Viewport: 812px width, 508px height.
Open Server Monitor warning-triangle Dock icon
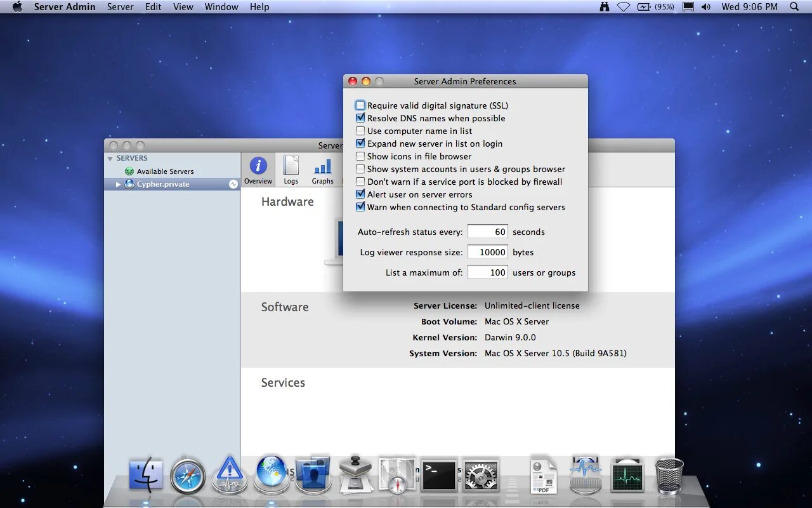tap(229, 475)
